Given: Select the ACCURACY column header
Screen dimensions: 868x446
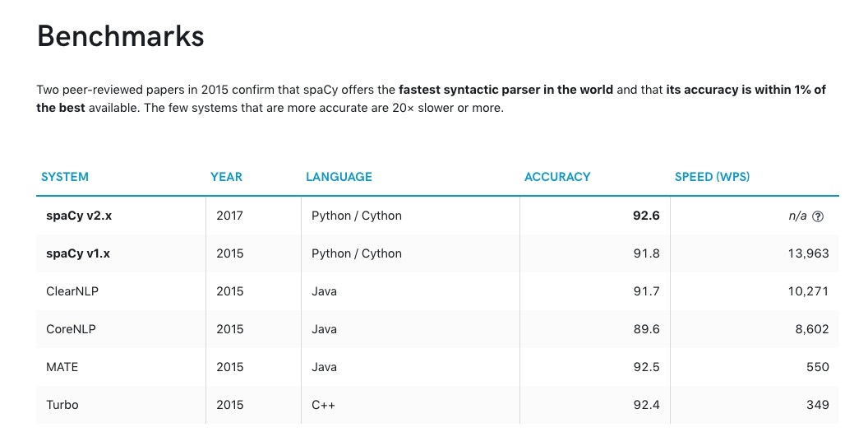Looking at the screenshot, I should [x=557, y=177].
